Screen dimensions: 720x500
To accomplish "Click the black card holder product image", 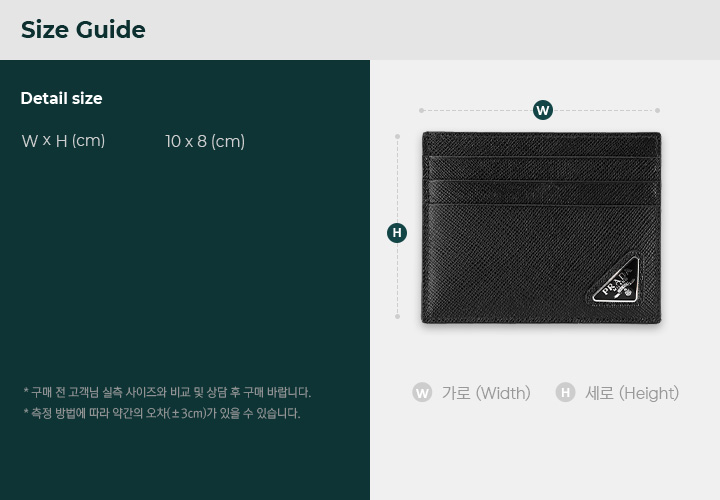I will coord(541,228).
